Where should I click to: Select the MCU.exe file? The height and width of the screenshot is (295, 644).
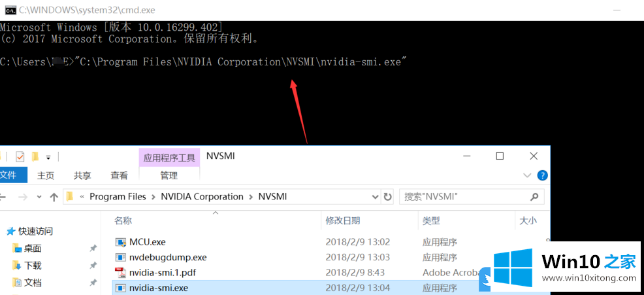point(148,242)
